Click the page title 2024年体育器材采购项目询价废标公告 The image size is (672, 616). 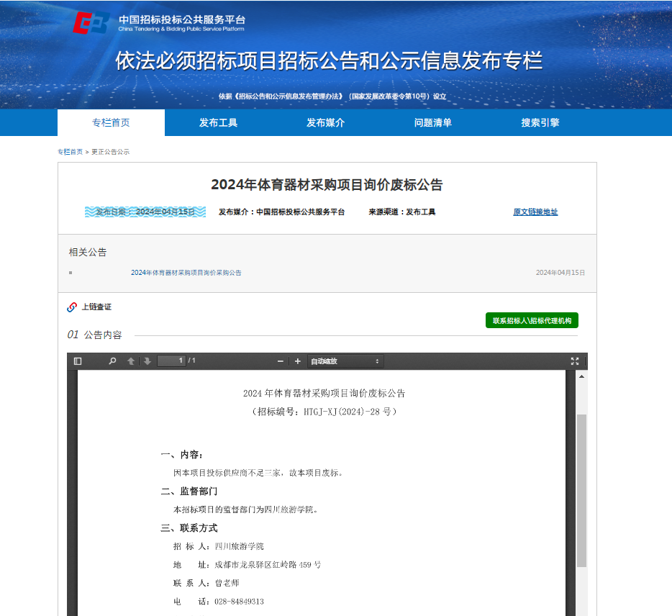click(x=327, y=185)
